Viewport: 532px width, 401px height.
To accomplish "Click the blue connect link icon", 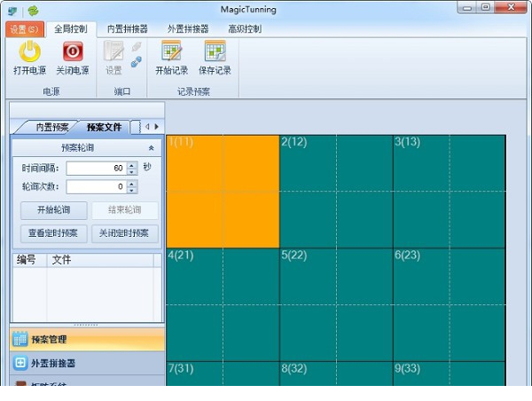I will (137, 61).
